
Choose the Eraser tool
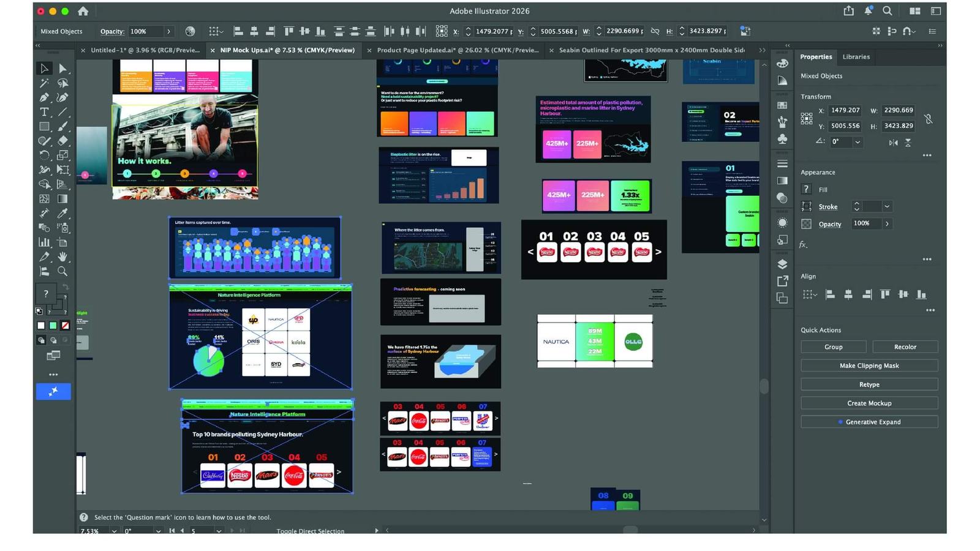[62, 141]
